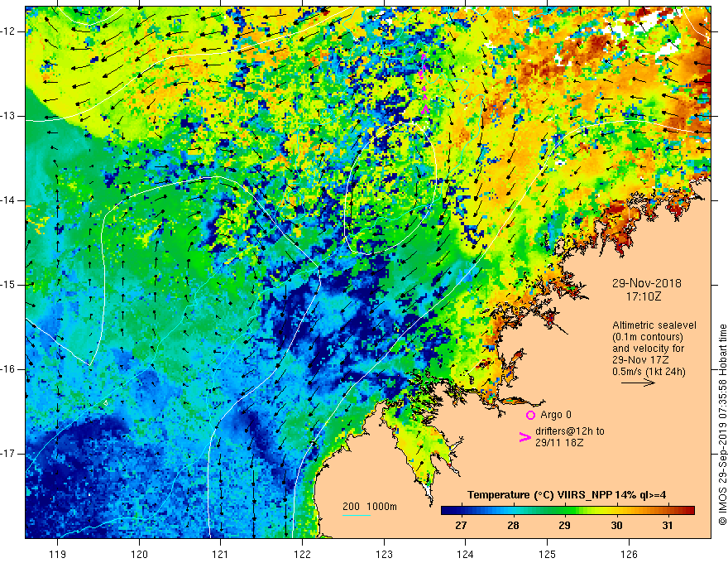This screenshot has width=728, height=563.
Task: Click the '29/11 18Z' legend text
Action: pyautogui.click(x=559, y=443)
